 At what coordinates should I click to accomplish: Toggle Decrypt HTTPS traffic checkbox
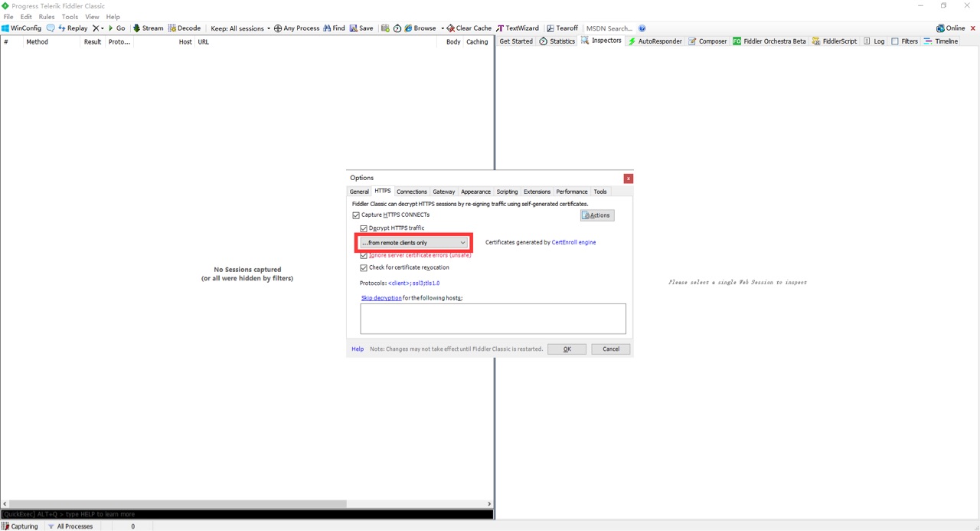tap(364, 228)
